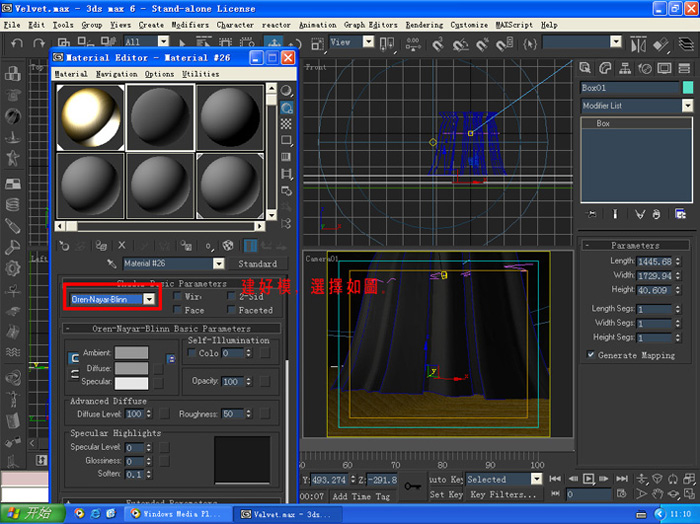Open the Display command panel tab

[664, 68]
